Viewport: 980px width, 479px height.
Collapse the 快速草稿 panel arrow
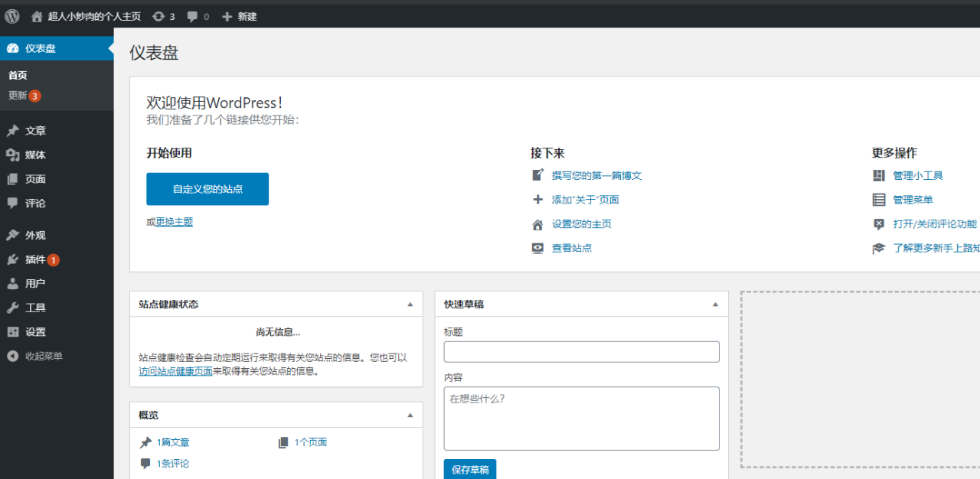point(715,305)
